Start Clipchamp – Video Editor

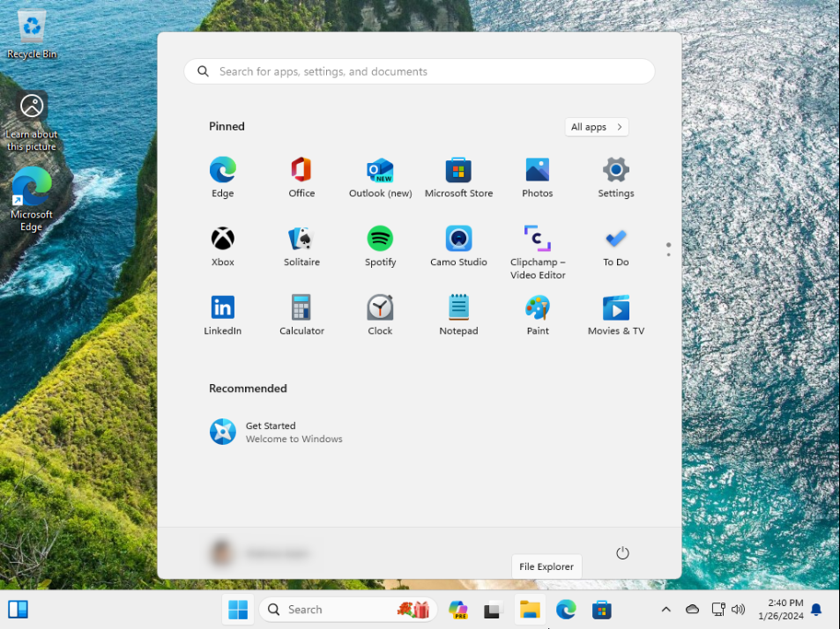click(x=537, y=247)
